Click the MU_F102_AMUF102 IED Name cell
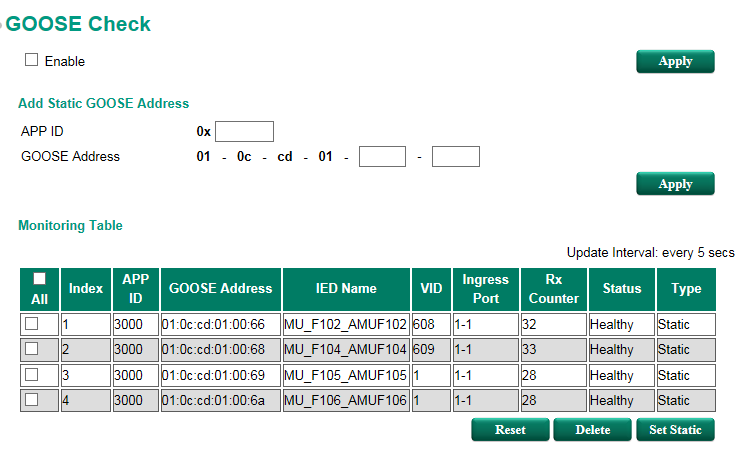The width and height of the screenshot is (754, 462). (x=346, y=324)
